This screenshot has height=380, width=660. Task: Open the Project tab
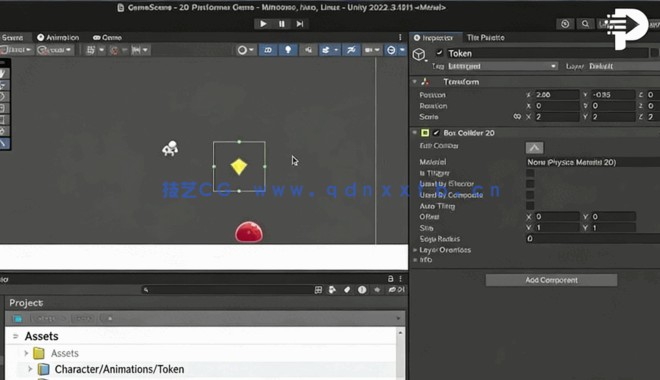click(26, 303)
